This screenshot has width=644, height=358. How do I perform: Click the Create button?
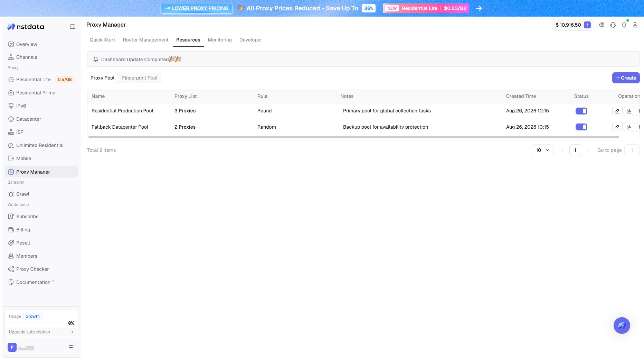click(626, 78)
